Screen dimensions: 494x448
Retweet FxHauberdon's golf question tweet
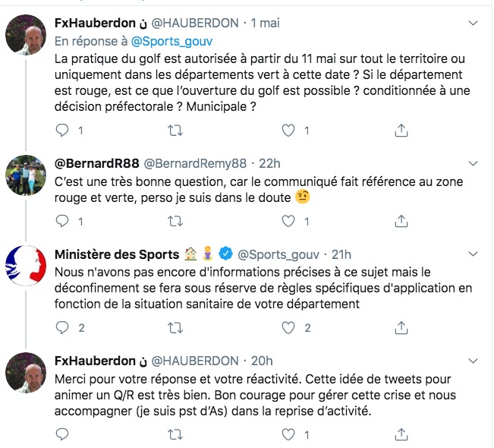click(x=175, y=131)
